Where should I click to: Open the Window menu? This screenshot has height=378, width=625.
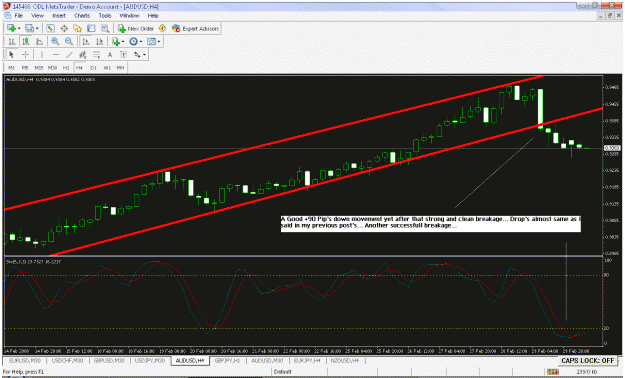[x=129, y=16]
